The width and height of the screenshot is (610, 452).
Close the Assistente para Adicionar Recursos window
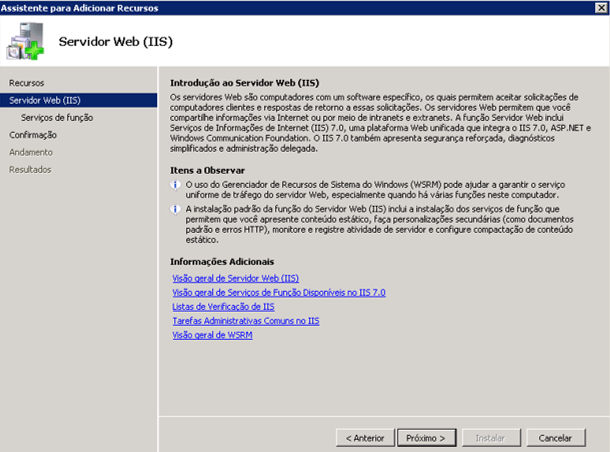(x=601, y=7)
